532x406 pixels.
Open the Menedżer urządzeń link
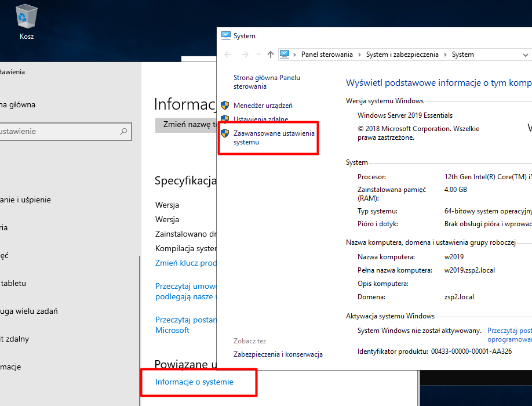[x=263, y=106]
